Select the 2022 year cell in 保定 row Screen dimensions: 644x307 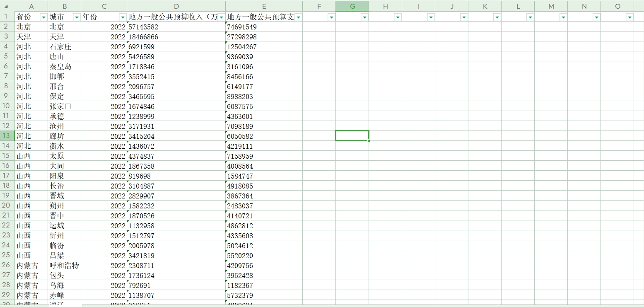click(104, 97)
